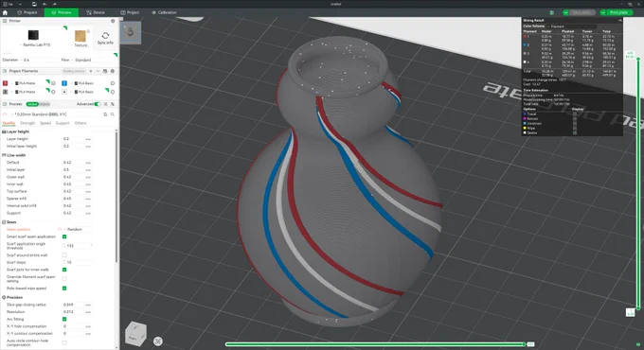The width and height of the screenshot is (644, 350).
Task: Switch to the Calibration tab
Action: (164, 12)
